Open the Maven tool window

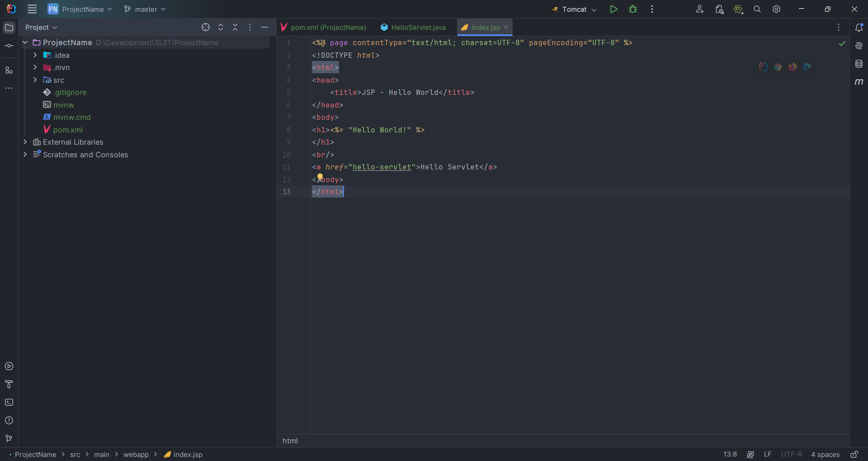[x=859, y=82]
